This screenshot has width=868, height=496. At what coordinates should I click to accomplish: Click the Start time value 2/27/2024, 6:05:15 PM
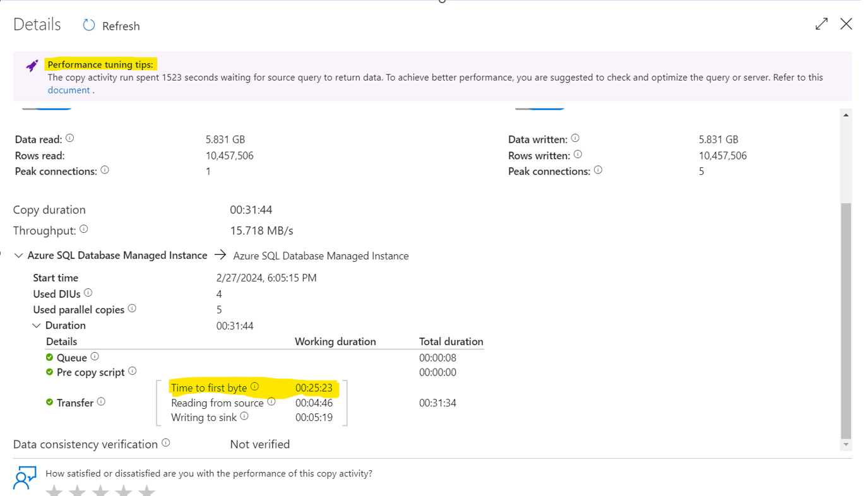pos(266,278)
